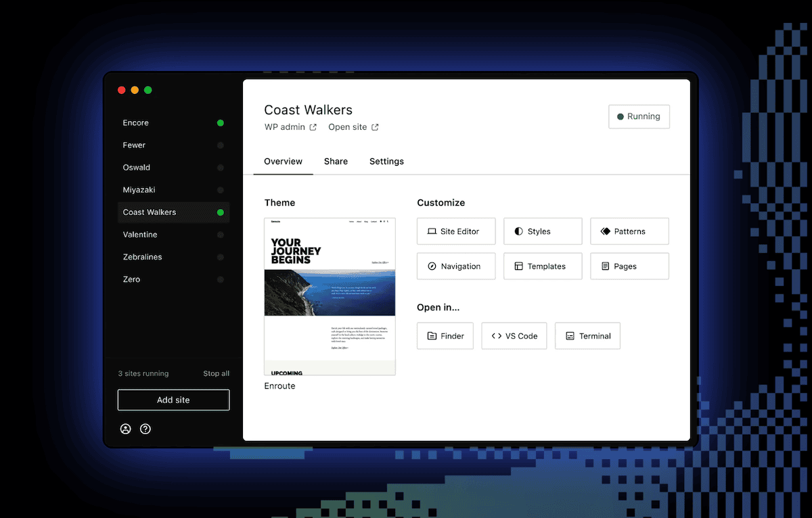This screenshot has width=812, height=518.
Task: Click the status dot next to Miyazaki
Action: click(x=220, y=190)
